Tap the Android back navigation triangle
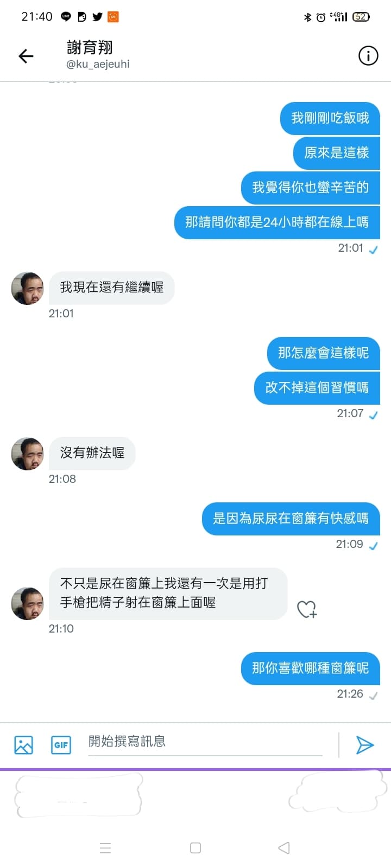The height and width of the screenshot is (868, 391). [x=284, y=848]
